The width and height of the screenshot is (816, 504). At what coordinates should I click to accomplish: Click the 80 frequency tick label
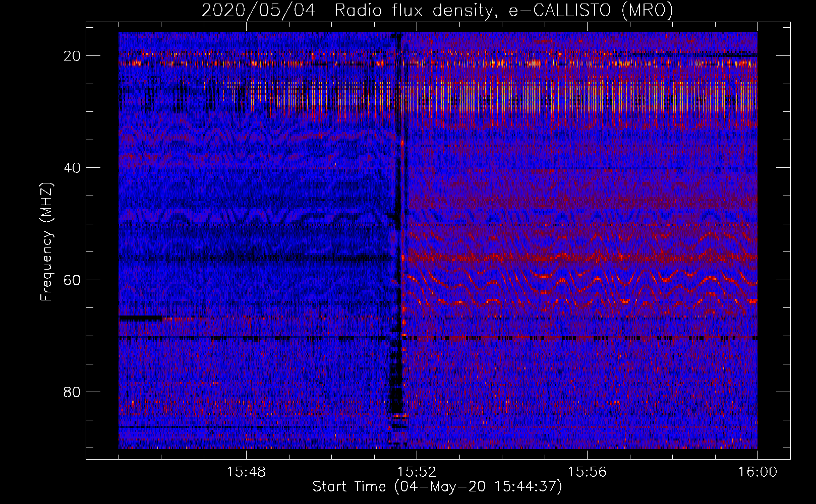(73, 392)
